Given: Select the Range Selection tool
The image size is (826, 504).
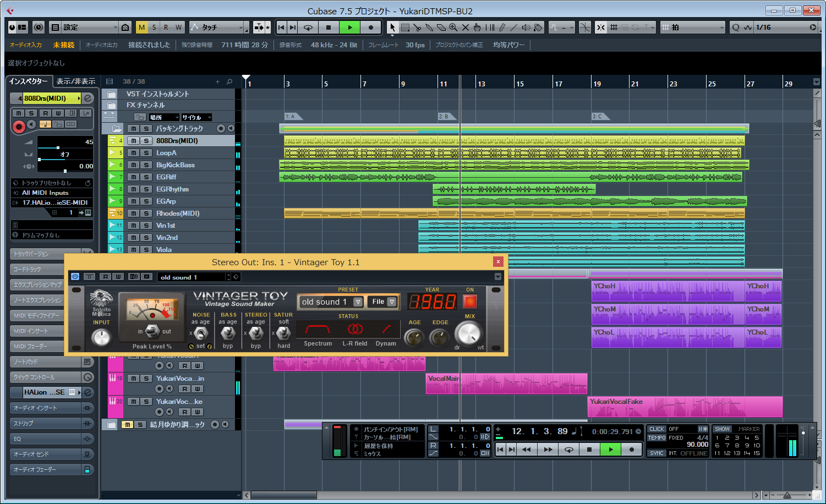Looking at the screenshot, I should [405, 27].
